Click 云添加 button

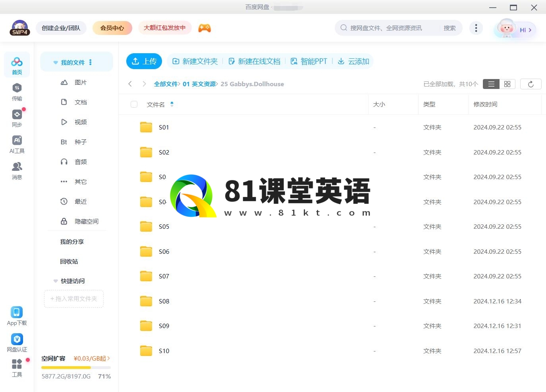pyautogui.click(x=353, y=61)
